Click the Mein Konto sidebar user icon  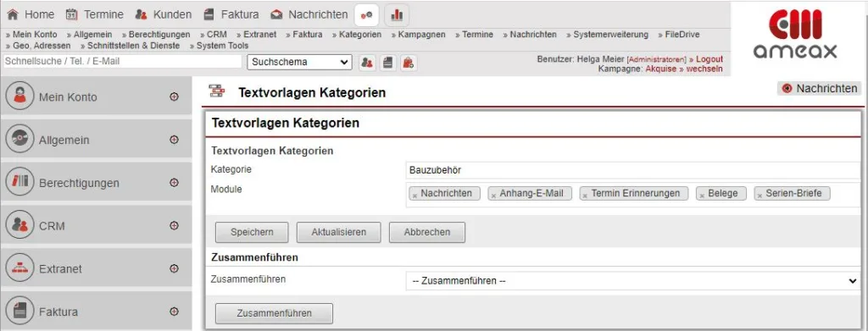pos(20,97)
